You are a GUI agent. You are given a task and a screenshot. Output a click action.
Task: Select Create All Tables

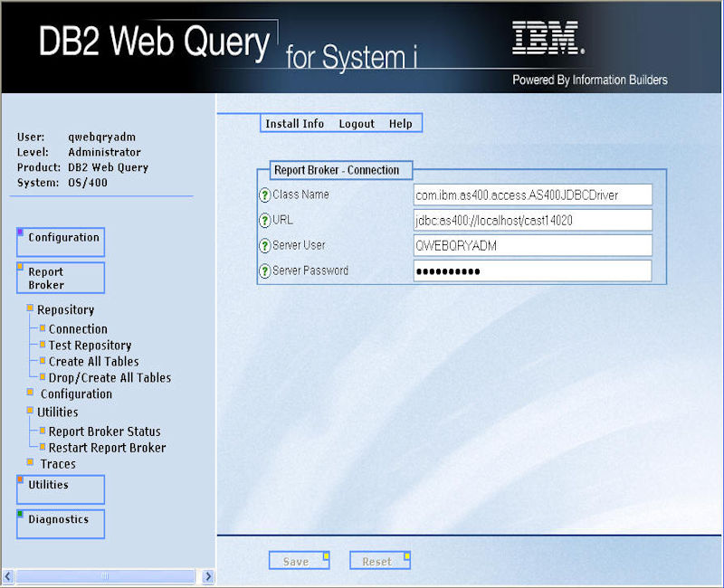pos(94,361)
